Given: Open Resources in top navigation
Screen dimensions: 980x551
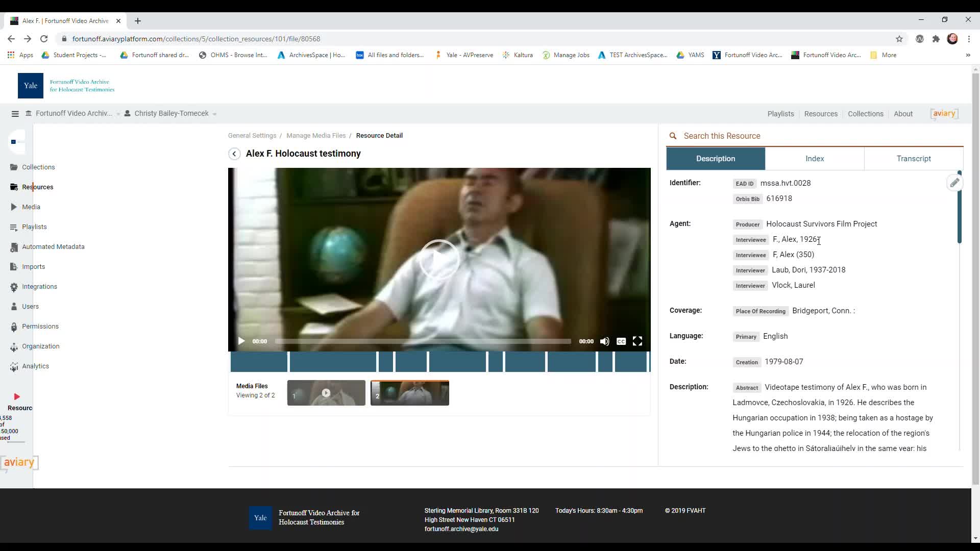Looking at the screenshot, I should (821, 114).
